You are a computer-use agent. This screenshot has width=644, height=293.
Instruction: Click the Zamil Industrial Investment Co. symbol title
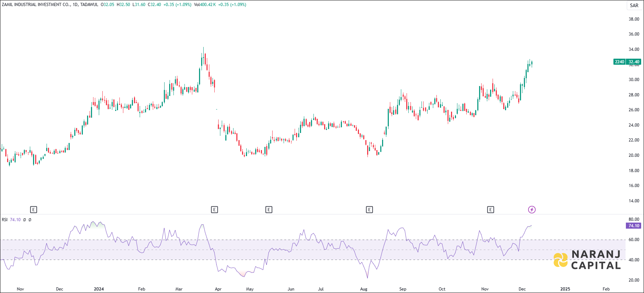[x=36, y=5]
